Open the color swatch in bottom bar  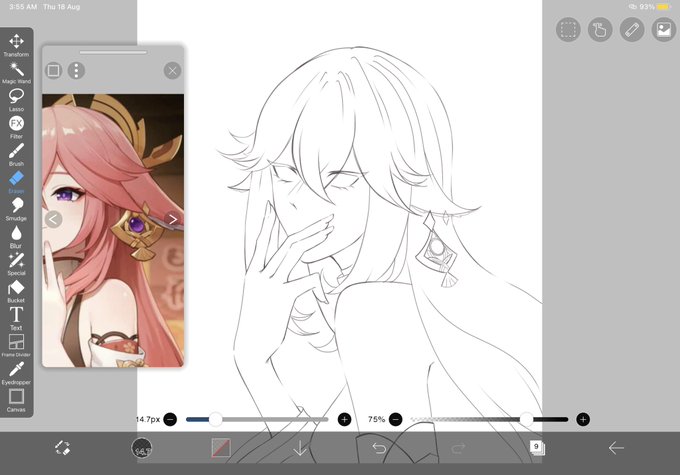tap(221, 448)
